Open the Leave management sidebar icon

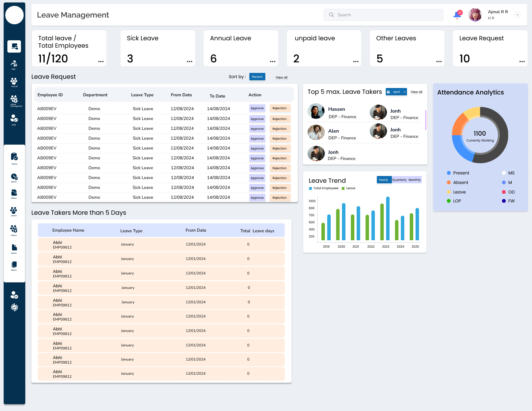click(14, 101)
